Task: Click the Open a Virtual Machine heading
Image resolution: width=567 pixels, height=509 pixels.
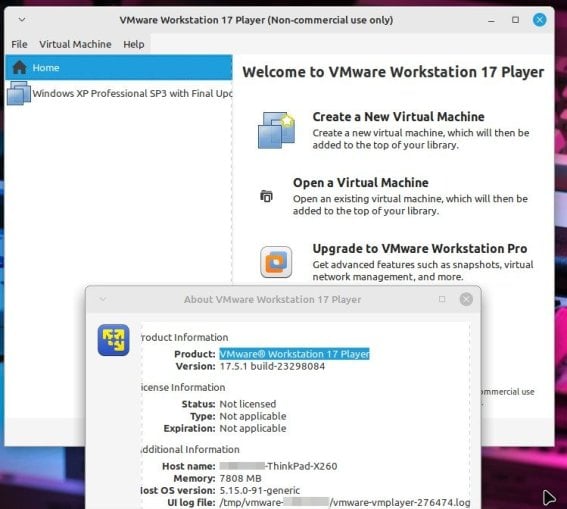Action: pyautogui.click(x=361, y=183)
